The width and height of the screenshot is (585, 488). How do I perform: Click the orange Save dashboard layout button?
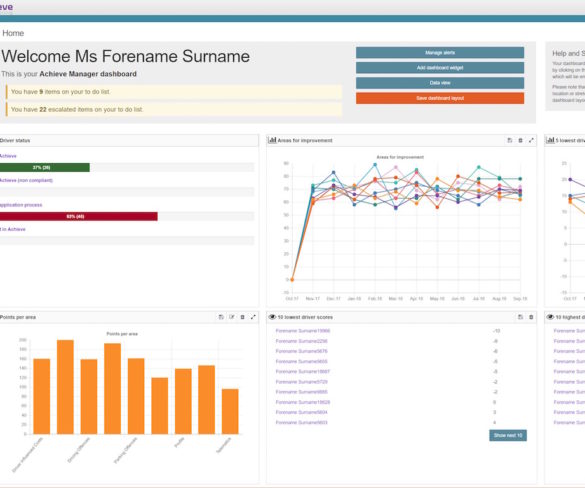(x=440, y=98)
